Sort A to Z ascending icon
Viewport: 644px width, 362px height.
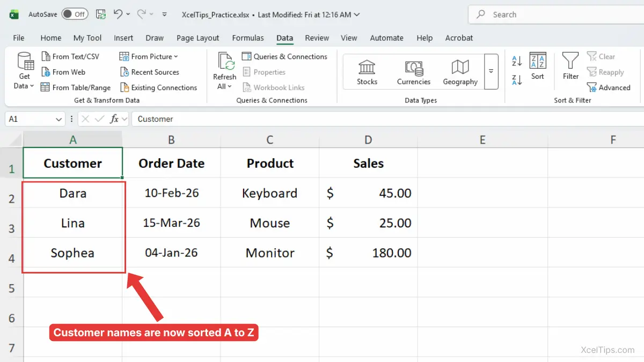coord(517,61)
